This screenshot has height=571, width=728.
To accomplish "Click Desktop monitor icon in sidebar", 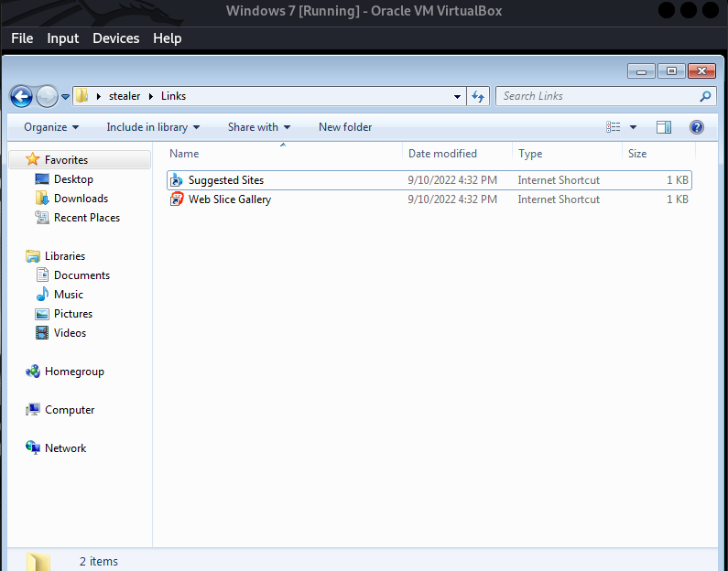I will pos(42,179).
